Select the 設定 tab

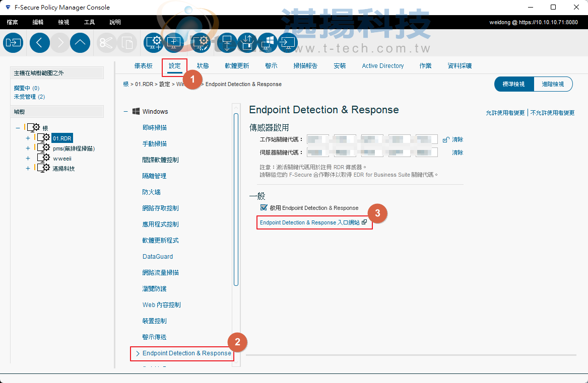(x=175, y=66)
